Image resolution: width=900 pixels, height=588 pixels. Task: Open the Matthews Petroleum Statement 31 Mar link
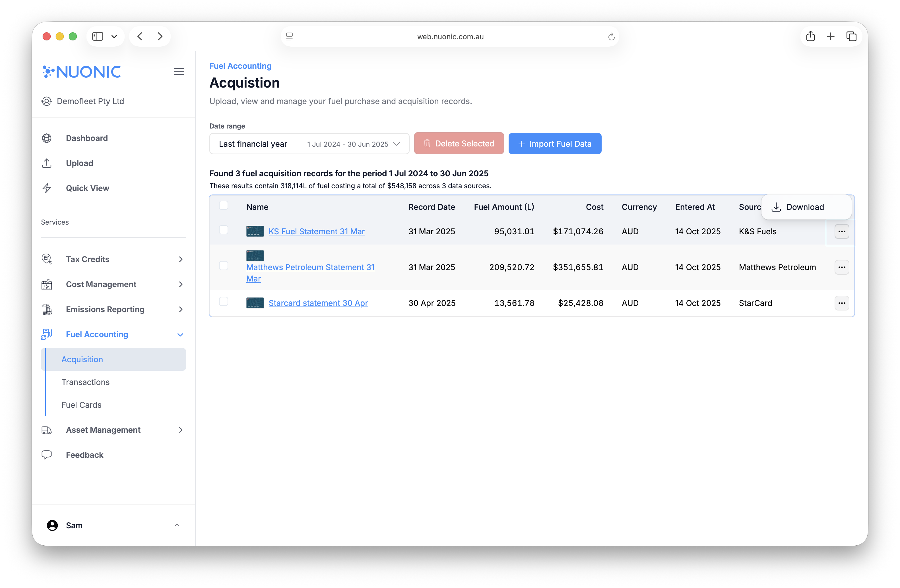click(310, 268)
